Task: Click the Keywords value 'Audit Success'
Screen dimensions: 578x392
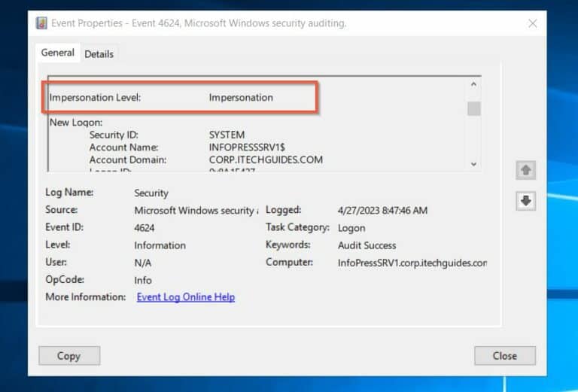Action: click(367, 245)
